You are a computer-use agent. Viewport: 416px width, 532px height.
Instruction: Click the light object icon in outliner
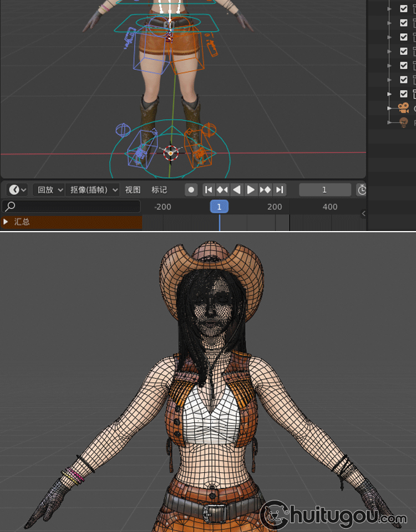click(403, 122)
